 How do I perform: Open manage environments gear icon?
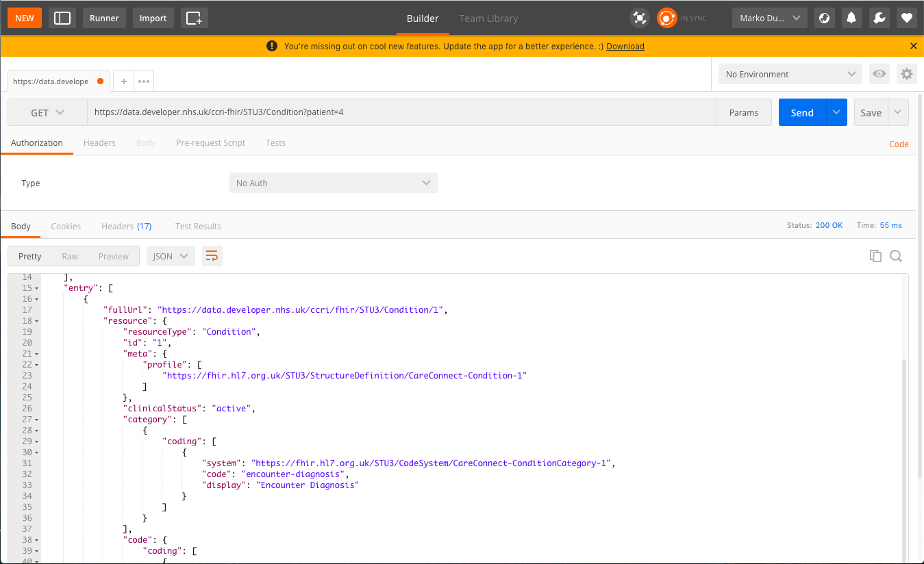907,74
